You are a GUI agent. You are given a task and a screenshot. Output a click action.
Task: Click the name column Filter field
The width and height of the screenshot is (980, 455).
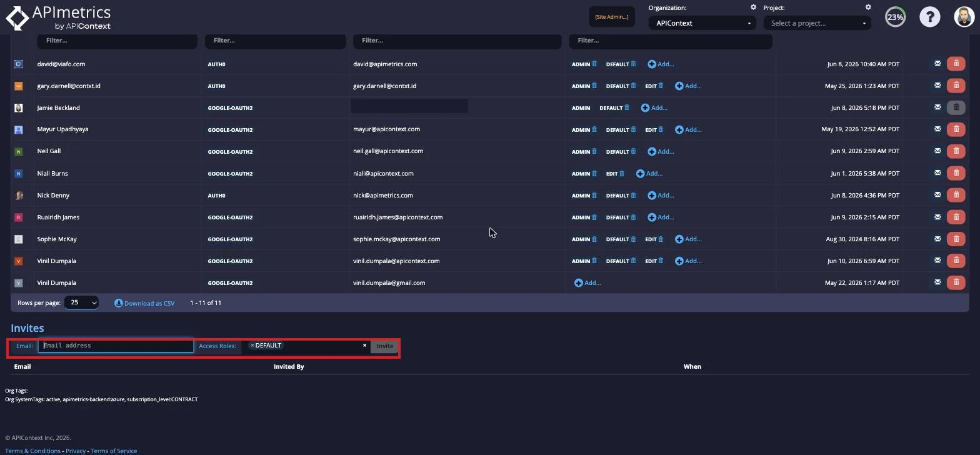(x=117, y=41)
